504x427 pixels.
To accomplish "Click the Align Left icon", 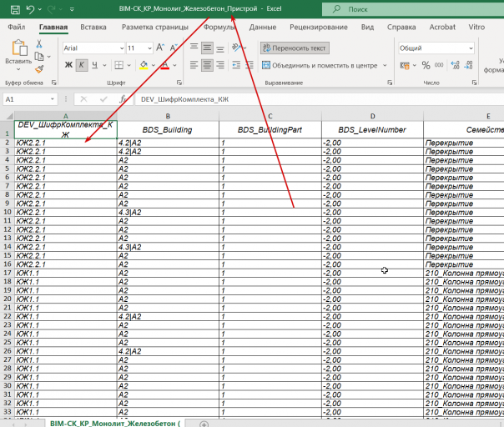I will coord(194,65).
